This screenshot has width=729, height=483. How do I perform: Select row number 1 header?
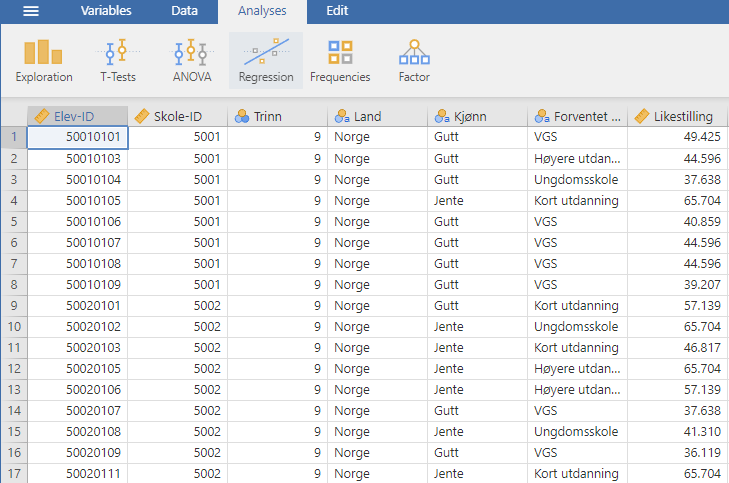click(x=14, y=137)
